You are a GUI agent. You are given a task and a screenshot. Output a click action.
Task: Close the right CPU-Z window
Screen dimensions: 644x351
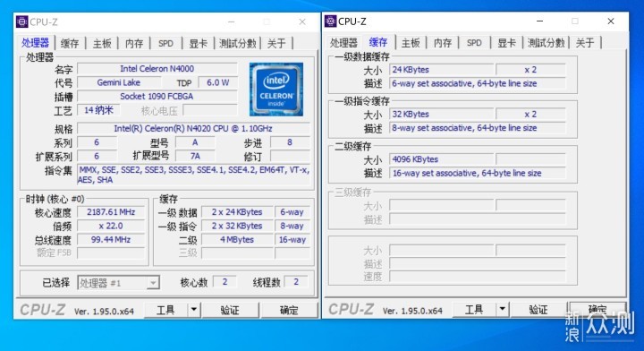pos(611,21)
